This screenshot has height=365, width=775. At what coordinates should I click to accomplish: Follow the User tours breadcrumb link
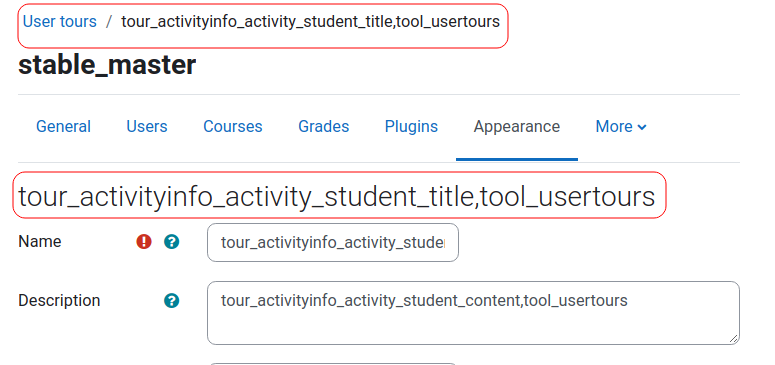coord(60,22)
